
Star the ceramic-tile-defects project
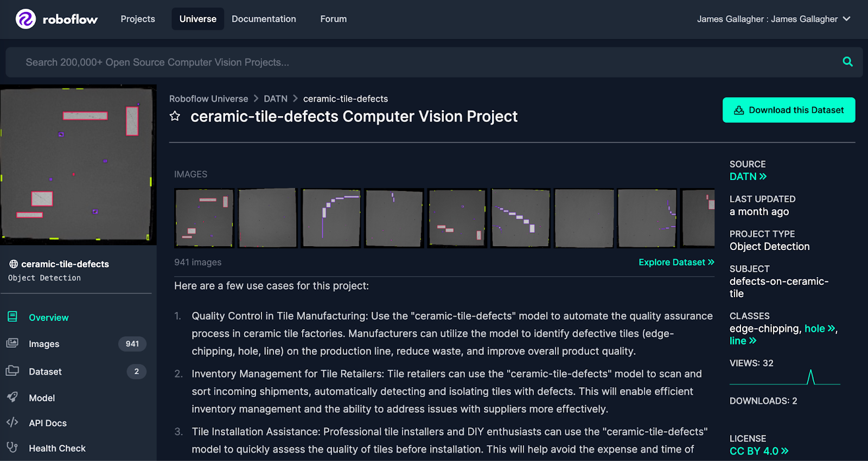point(175,116)
